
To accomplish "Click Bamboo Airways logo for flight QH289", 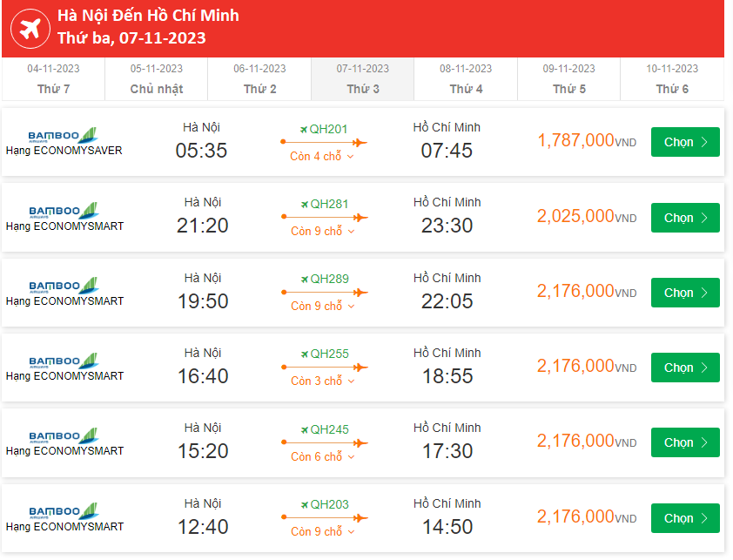I will [63, 286].
